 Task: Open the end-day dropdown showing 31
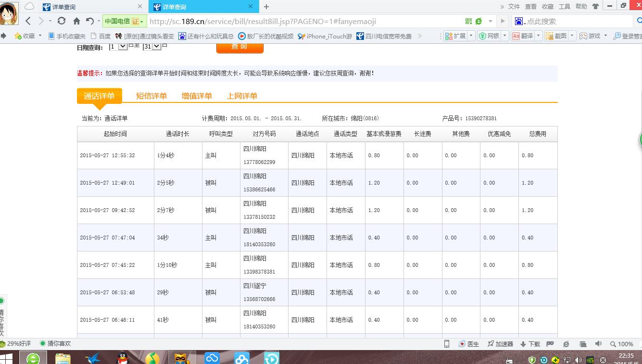tap(152, 47)
